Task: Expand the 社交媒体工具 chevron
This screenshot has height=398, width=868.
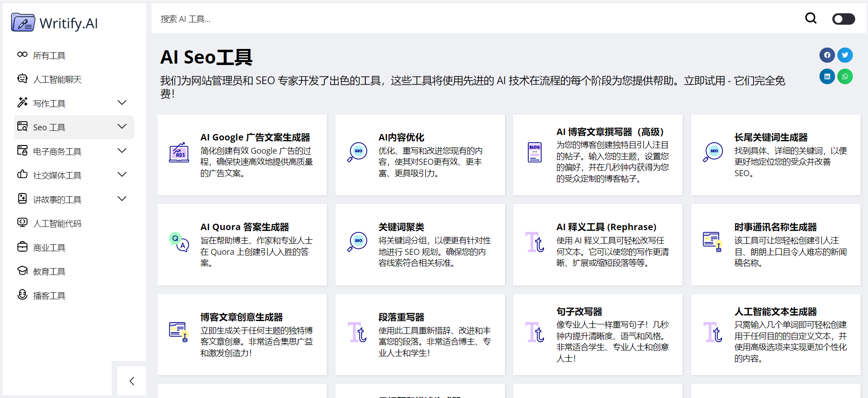Action: (x=122, y=175)
